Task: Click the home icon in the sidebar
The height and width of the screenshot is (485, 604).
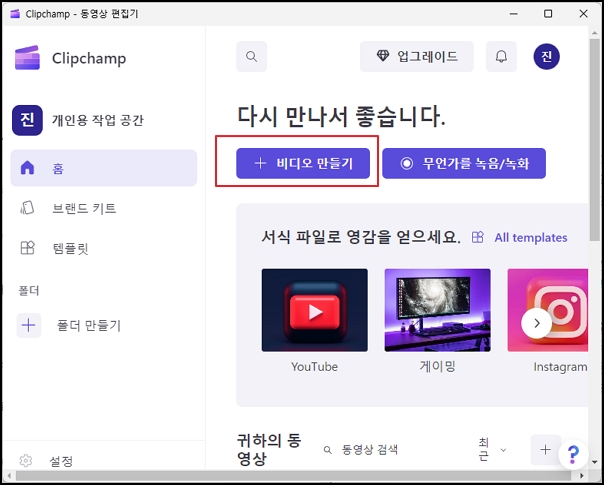Action: [x=27, y=168]
